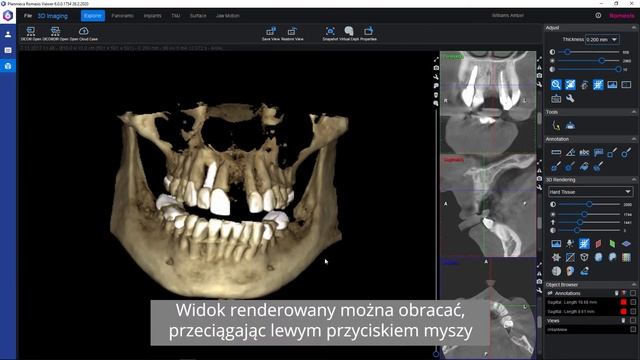Viewport: 640px width, 360px height.
Task: Toggle the second highlighted icon in Adjust panel
Action: (570, 84)
